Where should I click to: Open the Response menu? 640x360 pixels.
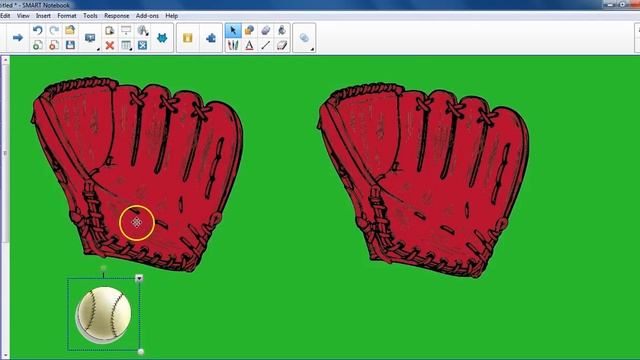click(116, 16)
